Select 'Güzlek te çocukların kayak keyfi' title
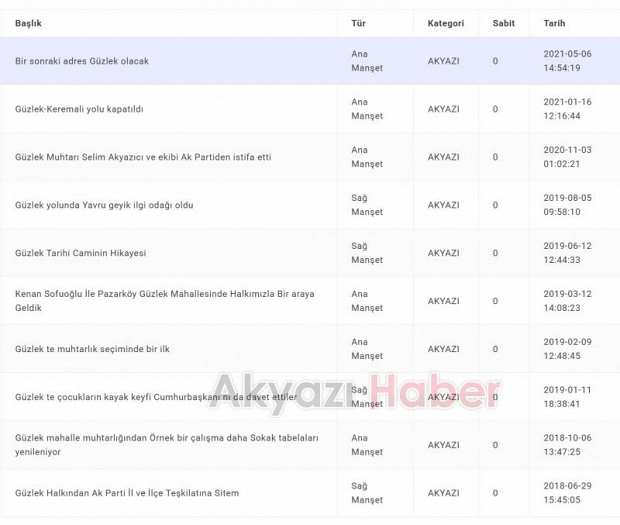The height and width of the screenshot is (525, 620). point(156,397)
